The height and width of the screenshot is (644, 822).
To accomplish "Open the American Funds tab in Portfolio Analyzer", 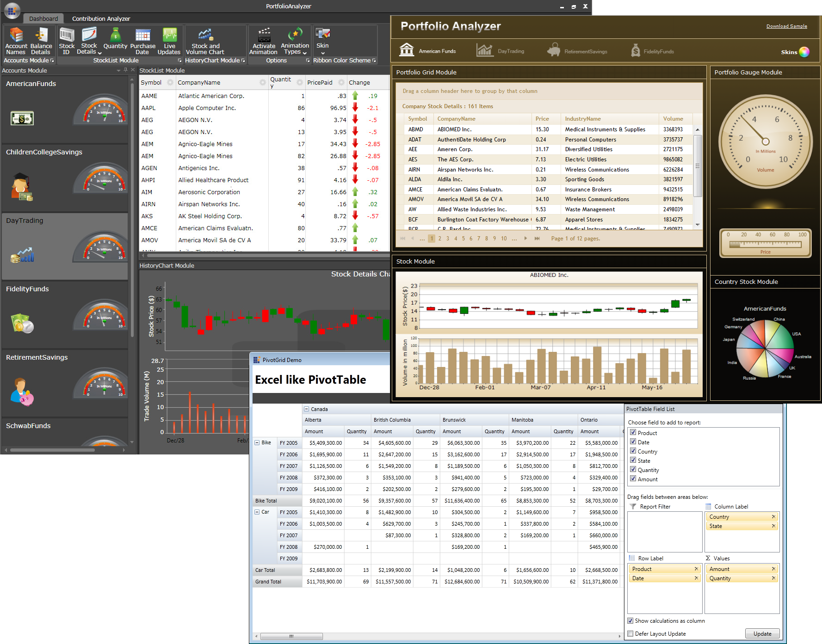I will coord(427,50).
